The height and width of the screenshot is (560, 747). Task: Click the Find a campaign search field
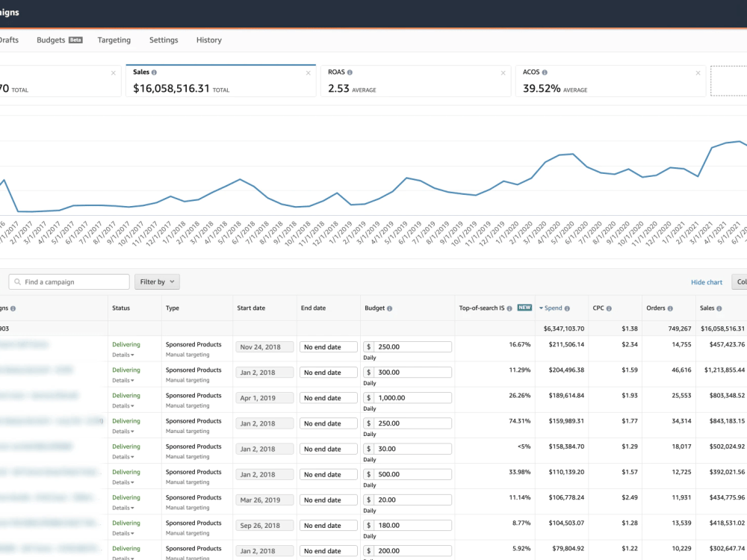tap(69, 282)
